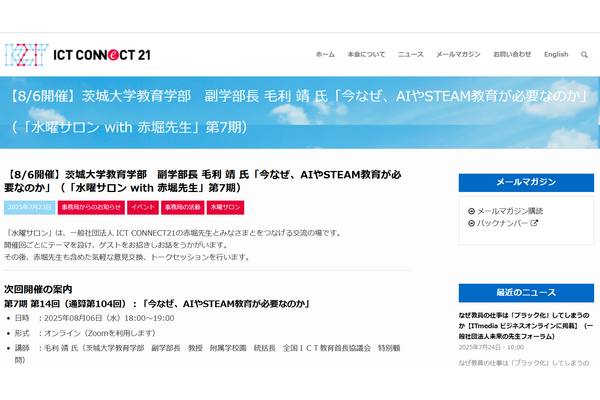This screenshot has width=600, height=400.
Task: Select メールマガジン in the top navigation
Action: coord(458,54)
